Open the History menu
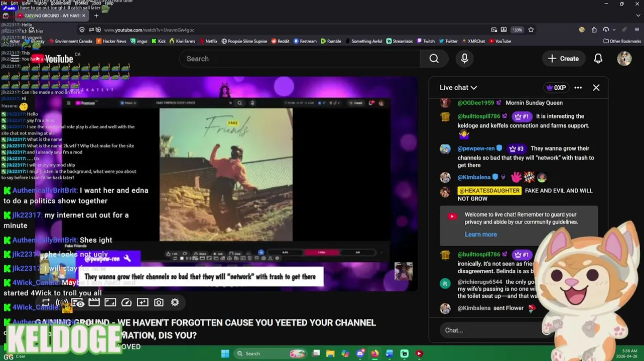644x361 pixels. pos(41,3)
